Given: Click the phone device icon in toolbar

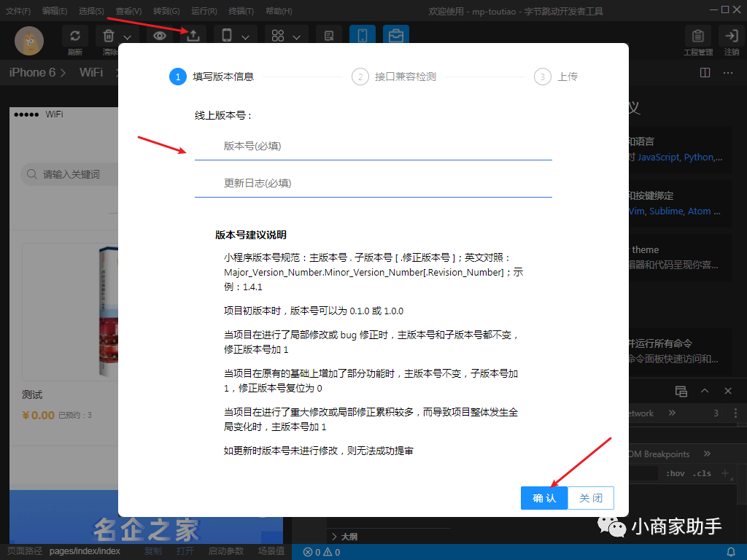Looking at the screenshot, I should [227, 36].
